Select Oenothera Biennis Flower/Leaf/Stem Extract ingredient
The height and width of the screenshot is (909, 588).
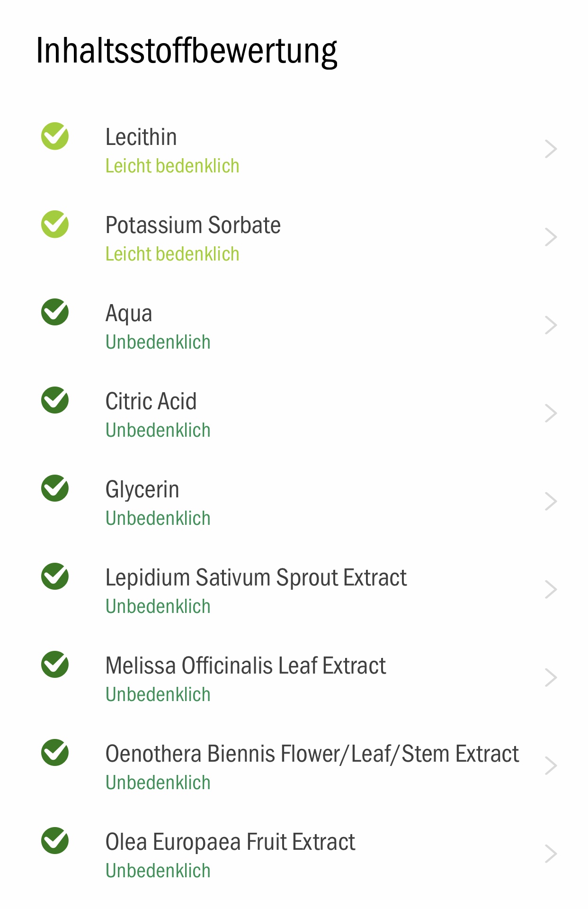[294, 766]
